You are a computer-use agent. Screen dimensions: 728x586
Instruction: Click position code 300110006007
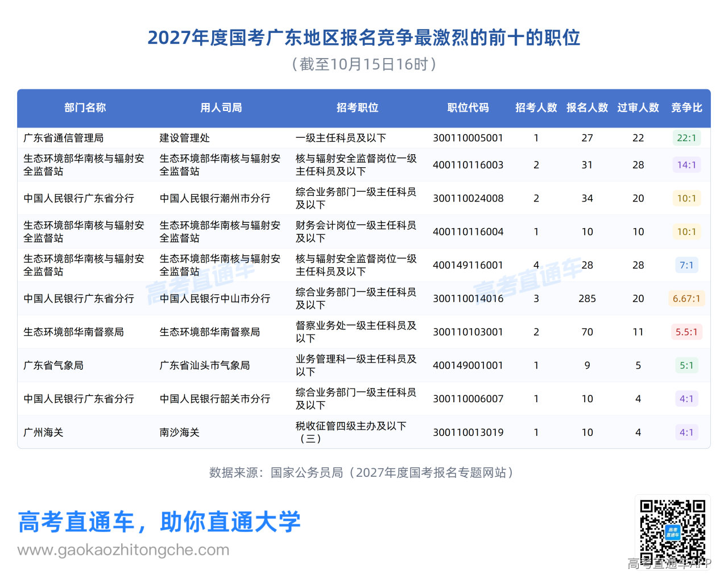(x=468, y=399)
